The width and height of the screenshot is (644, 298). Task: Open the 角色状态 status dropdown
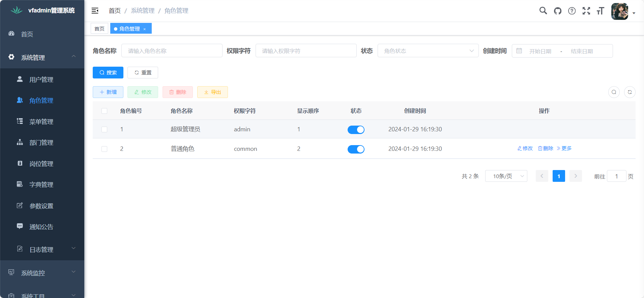(428, 51)
